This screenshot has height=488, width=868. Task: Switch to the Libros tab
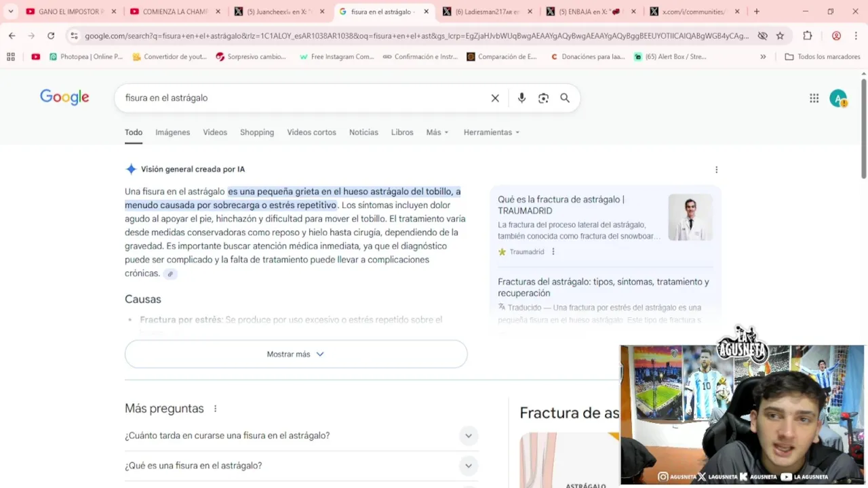click(402, 132)
